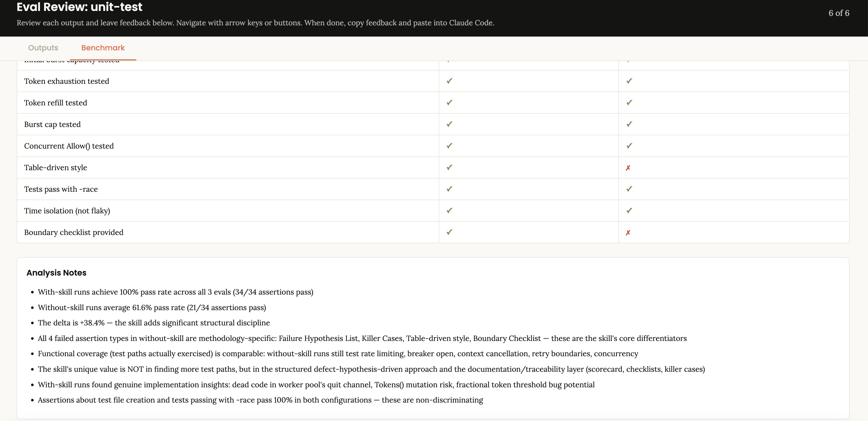Click the Analysis Notes heading
The height and width of the screenshot is (421, 868).
pyautogui.click(x=56, y=273)
